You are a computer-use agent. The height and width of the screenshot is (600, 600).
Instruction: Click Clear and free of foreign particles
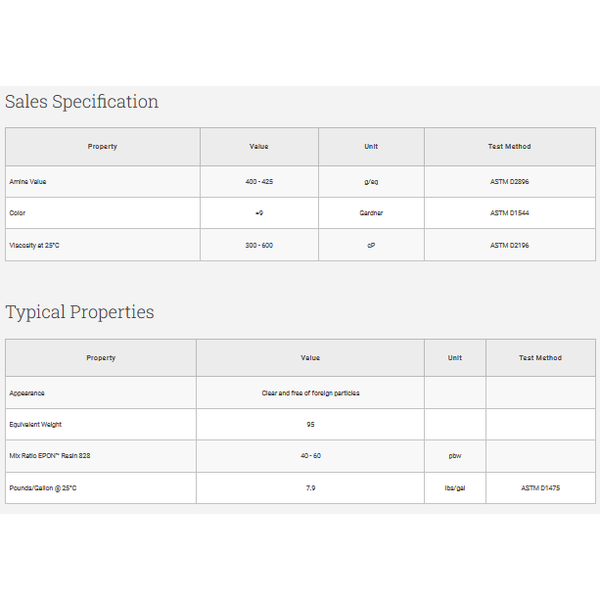310,393
